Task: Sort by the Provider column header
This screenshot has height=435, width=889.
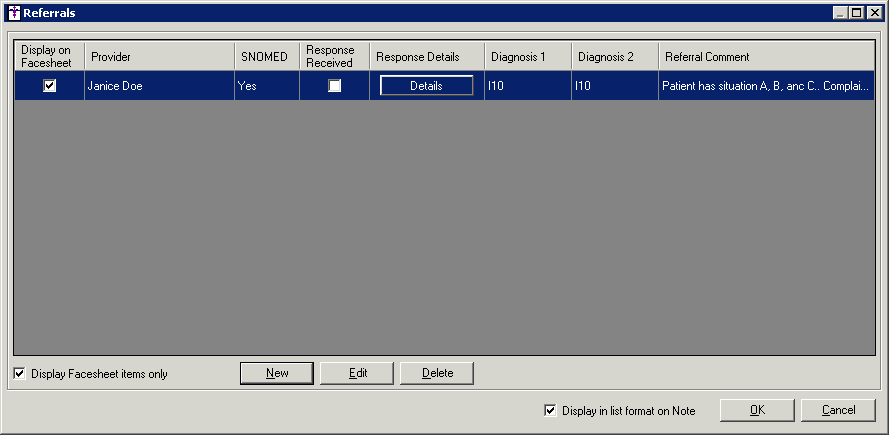Action: coord(159,57)
